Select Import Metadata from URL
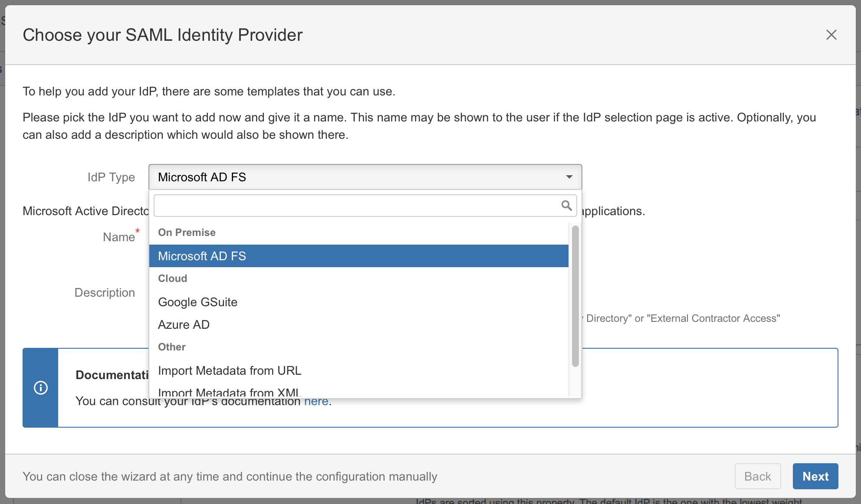 point(359,370)
